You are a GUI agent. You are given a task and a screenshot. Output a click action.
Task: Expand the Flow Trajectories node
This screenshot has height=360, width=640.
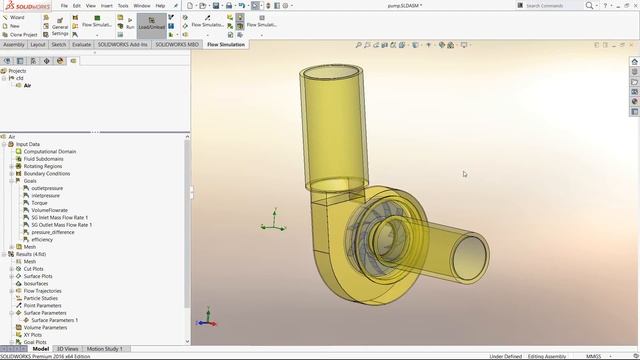(x=12, y=291)
